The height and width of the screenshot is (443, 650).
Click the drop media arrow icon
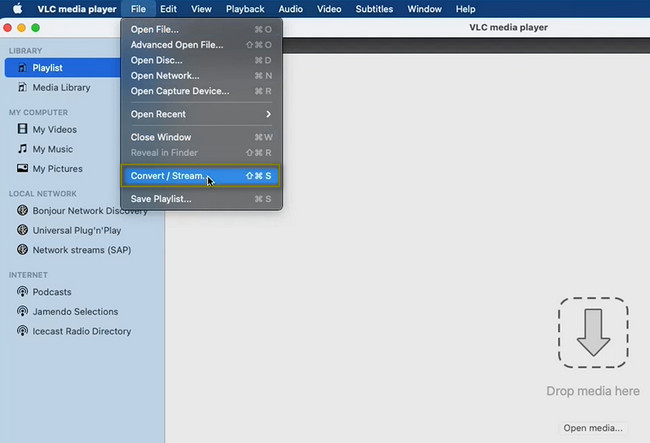pyautogui.click(x=593, y=332)
